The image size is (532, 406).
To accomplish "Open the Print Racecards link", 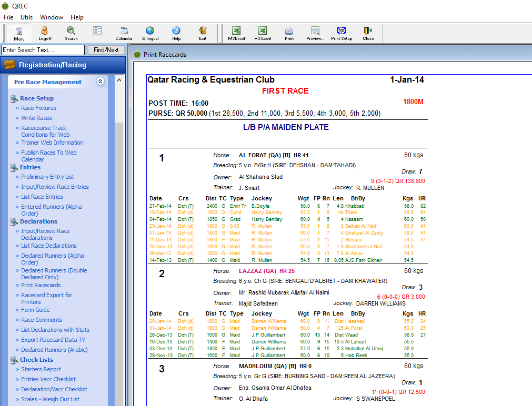I will (x=41, y=285).
